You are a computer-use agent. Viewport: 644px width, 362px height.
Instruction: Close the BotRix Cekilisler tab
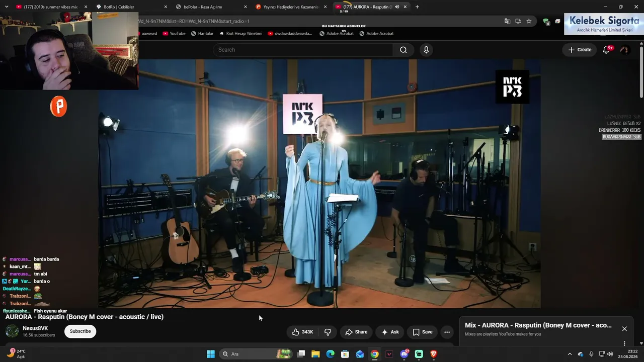pyautogui.click(x=166, y=7)
